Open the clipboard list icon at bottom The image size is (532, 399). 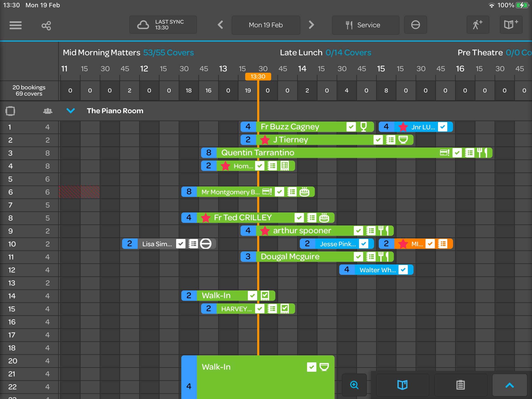(461, 385)
